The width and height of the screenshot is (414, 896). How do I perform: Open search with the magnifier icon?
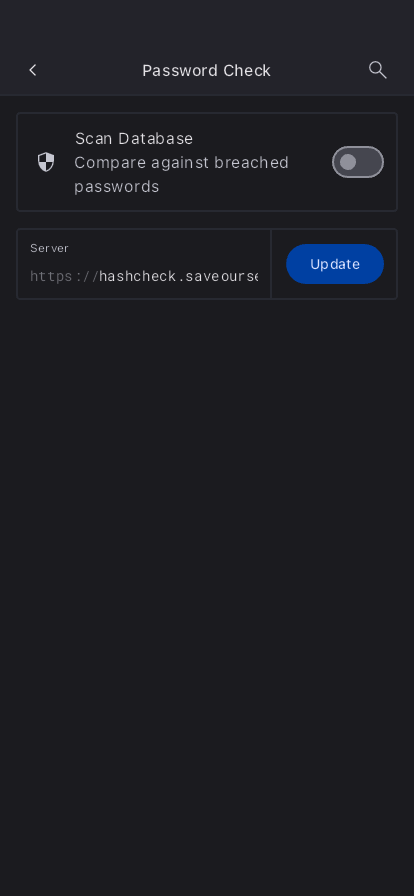click(x=377, y=70)
